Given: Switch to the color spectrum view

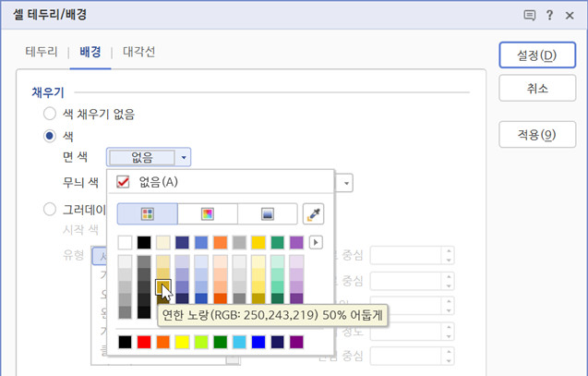Looking at the screenshot, I should point(208,214).
